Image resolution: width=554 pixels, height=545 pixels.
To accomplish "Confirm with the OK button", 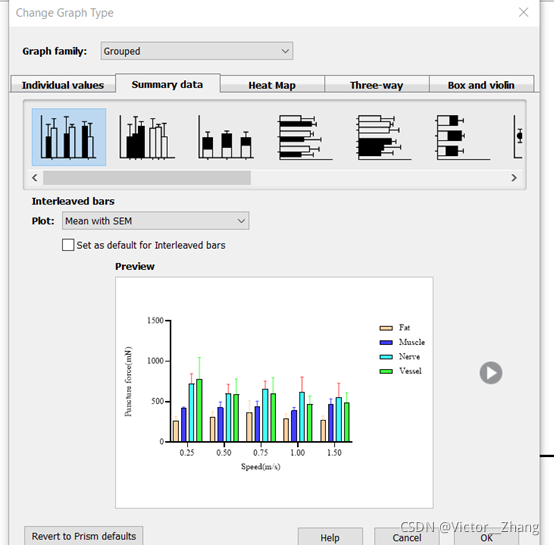I will point(486,537).
